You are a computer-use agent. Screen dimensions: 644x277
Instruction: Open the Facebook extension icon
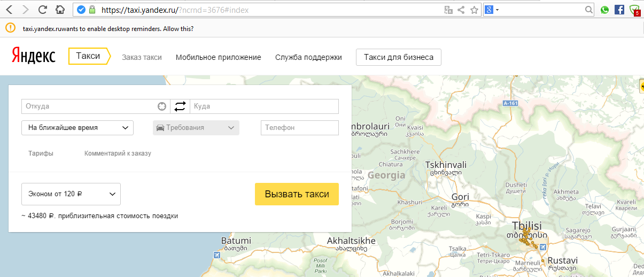click(619, 10)
